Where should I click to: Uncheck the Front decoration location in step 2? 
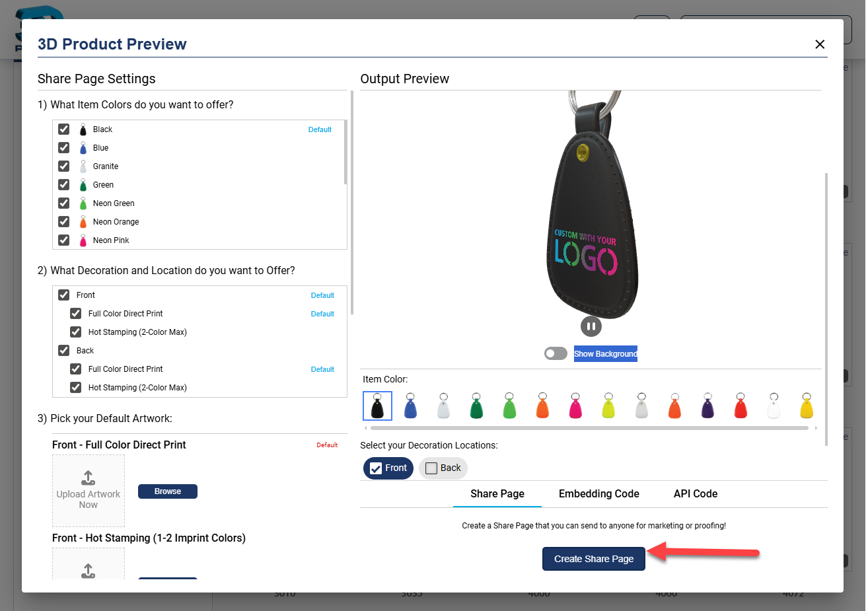point(64,295)
